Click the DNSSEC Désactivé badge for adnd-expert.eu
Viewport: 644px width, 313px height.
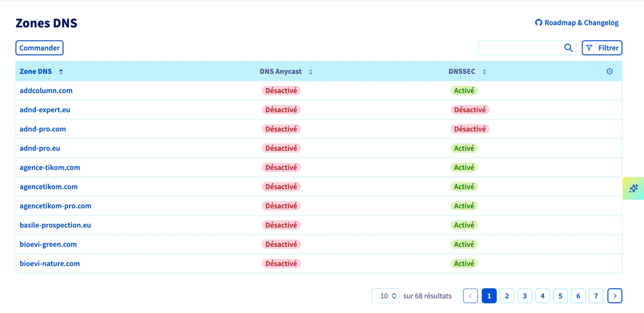point(470,110)
